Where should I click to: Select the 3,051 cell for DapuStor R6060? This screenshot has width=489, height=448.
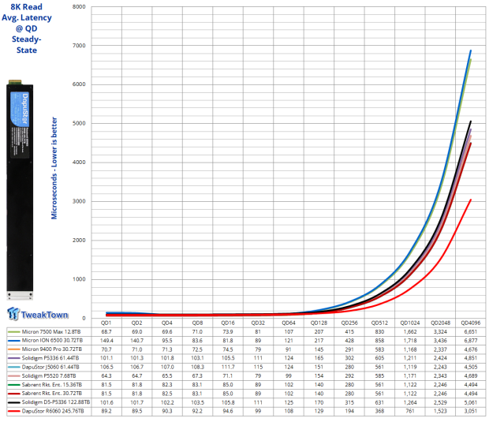click(471, 411)
